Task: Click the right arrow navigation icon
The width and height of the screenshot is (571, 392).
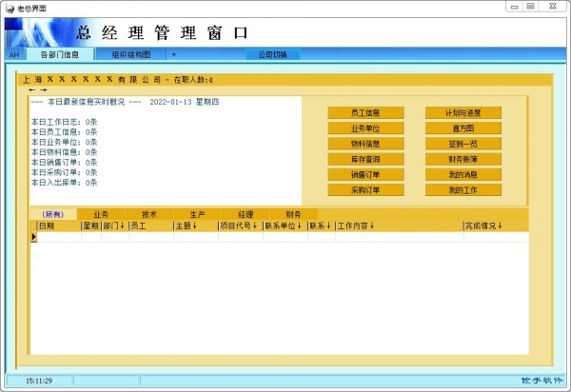Action: coord(44,89)
